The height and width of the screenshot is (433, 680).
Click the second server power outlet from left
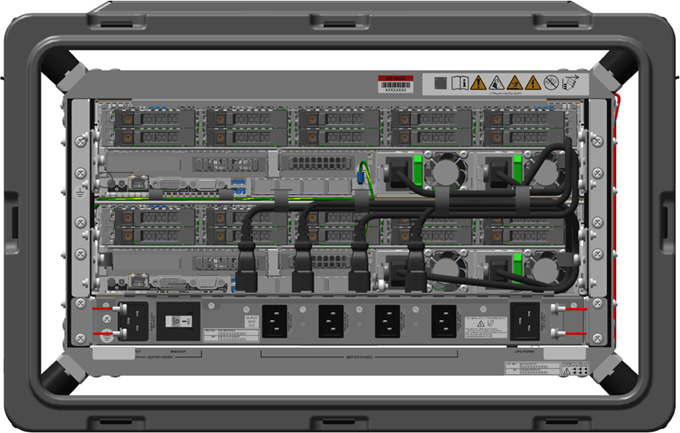(331, 321)
